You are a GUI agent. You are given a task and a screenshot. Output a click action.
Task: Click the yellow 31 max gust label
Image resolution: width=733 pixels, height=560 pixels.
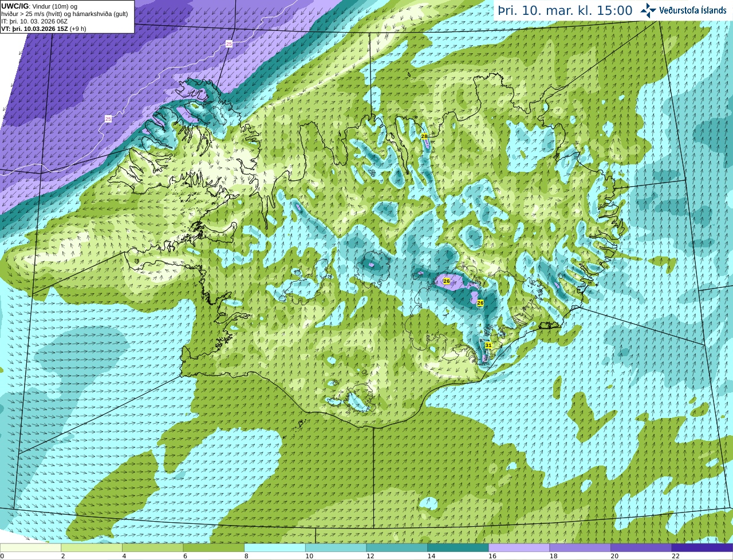(488, 345)
